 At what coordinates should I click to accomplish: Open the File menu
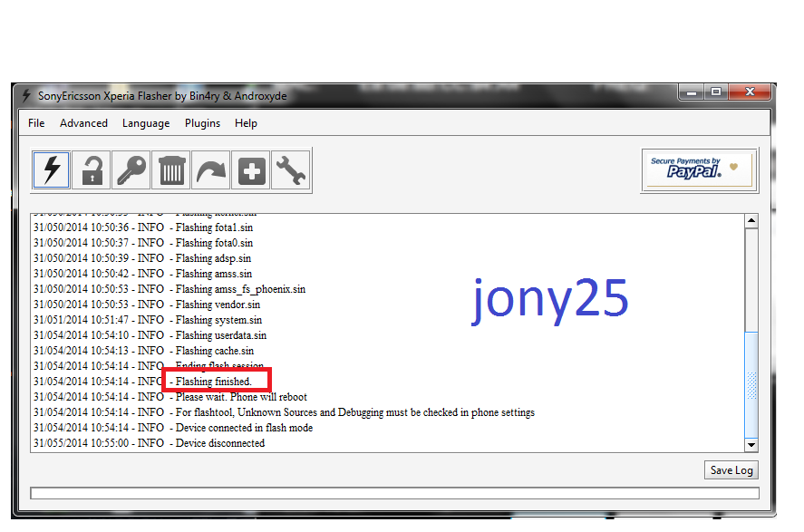coord(36,123)
